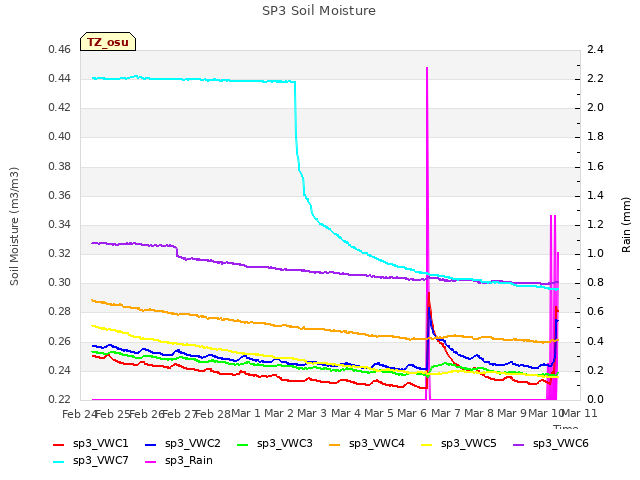Click the Mar 6 date tick label
Image resolution: width=640 pixels, height=480 pixels.
[x=412, y=413]
